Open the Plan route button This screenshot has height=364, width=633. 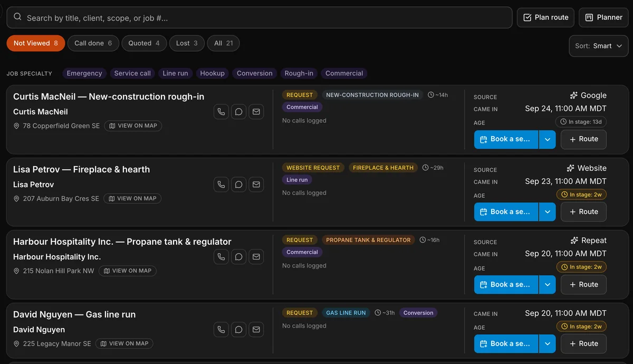[x=545, y=17]
